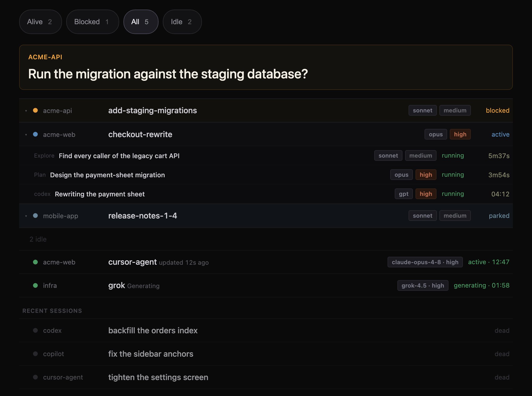
Task: Click the gpt badge on payment sheet row
Action: pos(404,194)
